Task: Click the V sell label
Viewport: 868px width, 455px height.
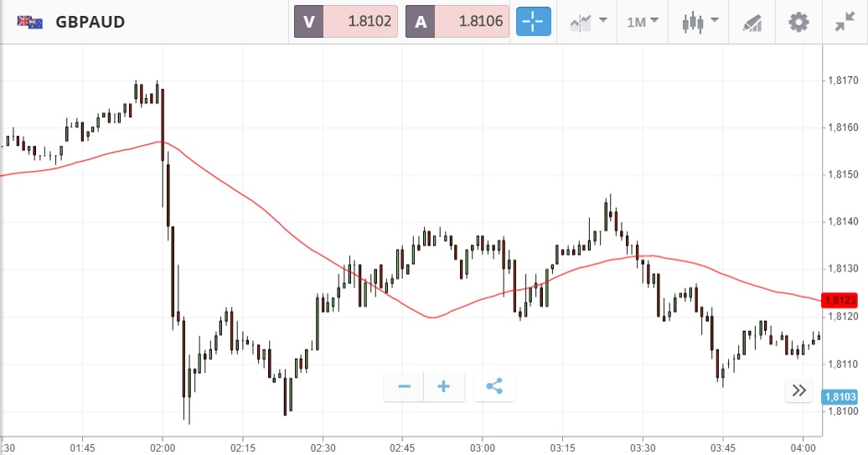Action: coord(308,22)
